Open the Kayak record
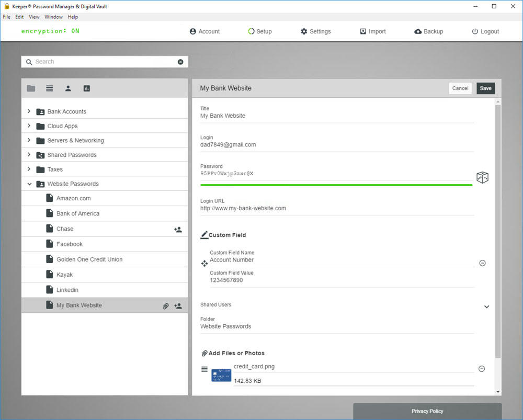 click(105, 275)
